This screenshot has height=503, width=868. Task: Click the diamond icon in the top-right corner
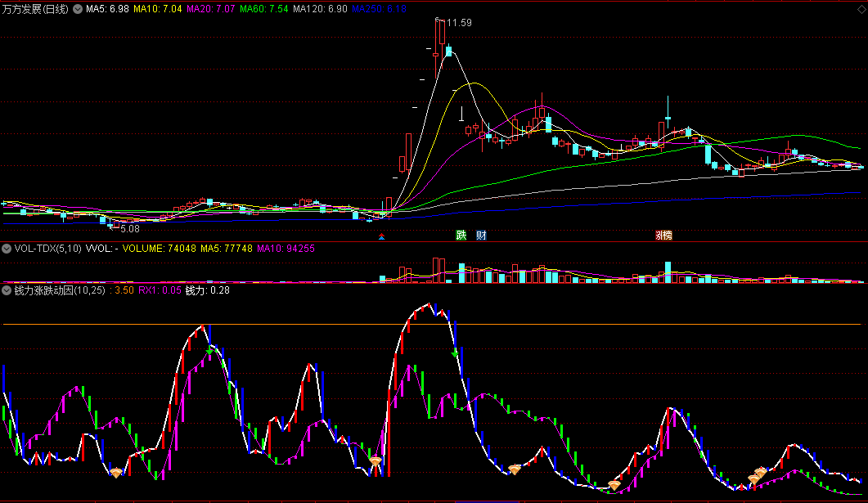(x=861, y=9)
